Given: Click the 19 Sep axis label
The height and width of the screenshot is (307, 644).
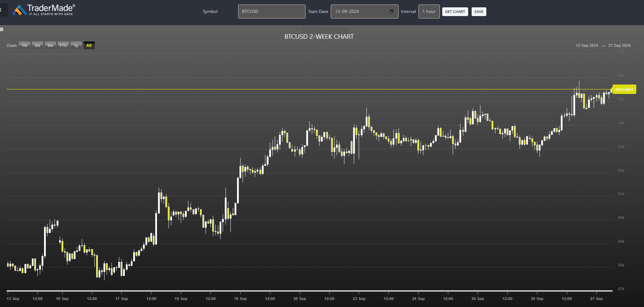Looking at the screenshot, I should (240, 299).
